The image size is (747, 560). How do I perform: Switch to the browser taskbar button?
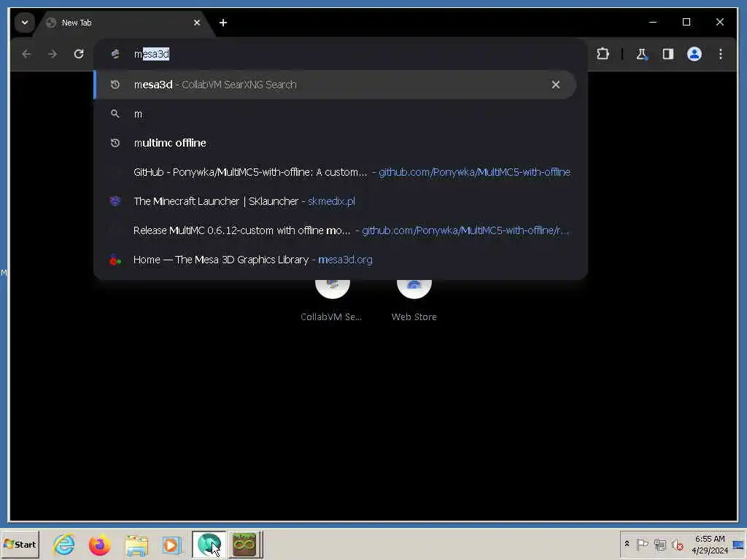pyautogui.click(x=209, y=544)
